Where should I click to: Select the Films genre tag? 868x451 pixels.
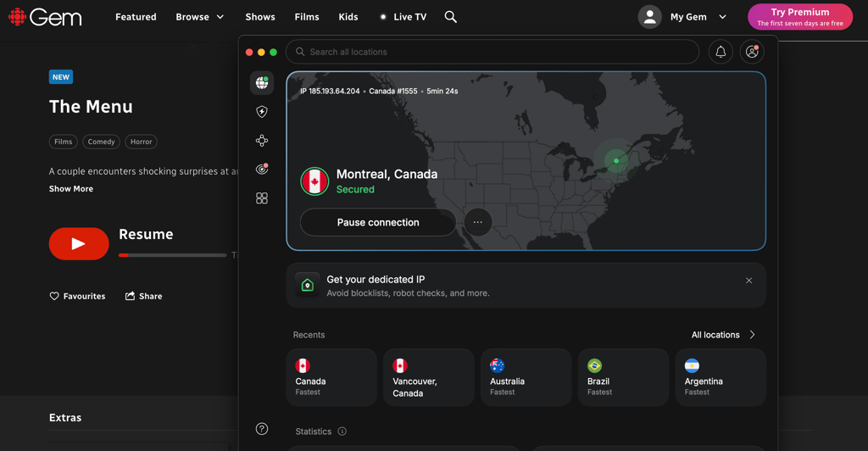(63, 142)
